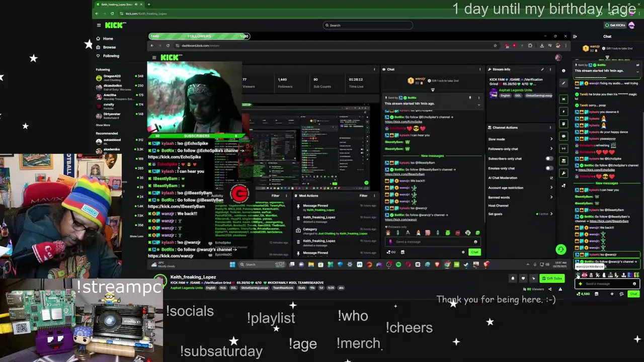This screenshot has height=362, width=644.
Task: Click the Gift Subs button
Action: tap(552, 279)
